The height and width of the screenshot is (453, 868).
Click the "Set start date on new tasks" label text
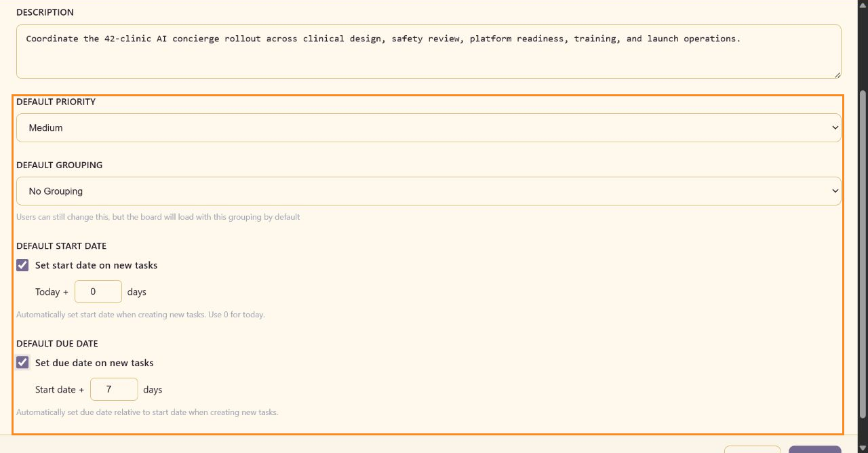(x=96, y=265)
